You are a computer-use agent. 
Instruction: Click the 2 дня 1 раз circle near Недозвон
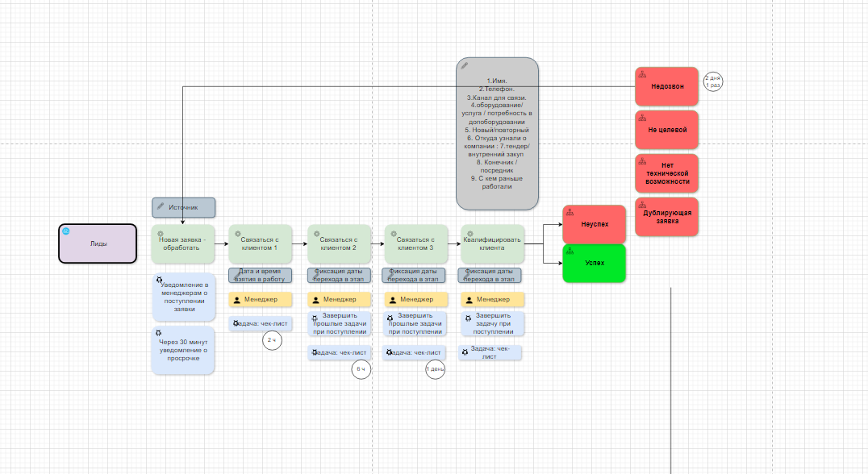click(713, 82)
